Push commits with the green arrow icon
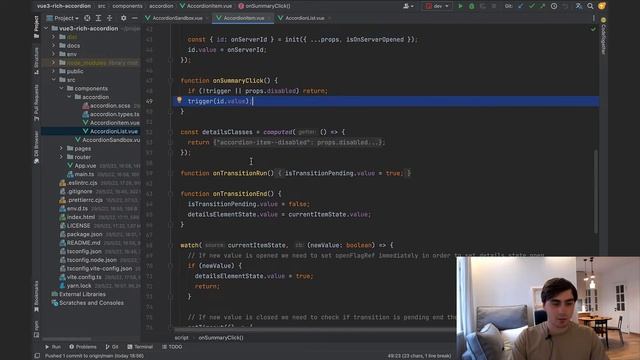 (x=542, y=6)
